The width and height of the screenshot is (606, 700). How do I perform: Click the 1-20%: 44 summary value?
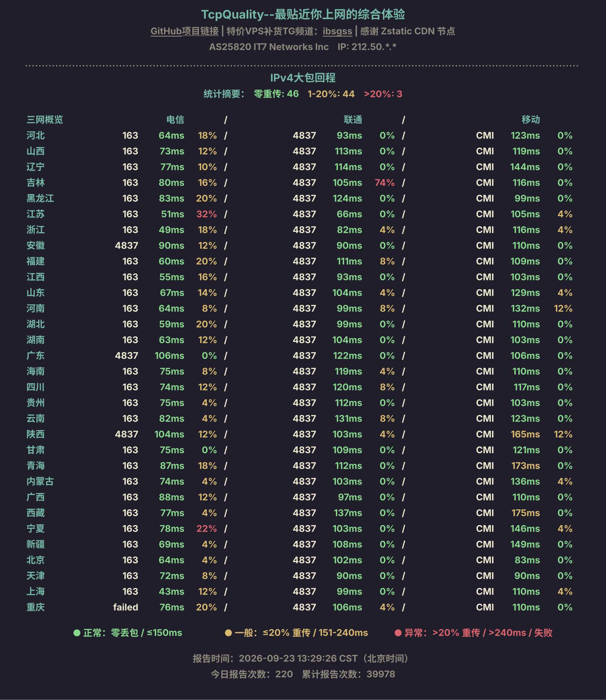coord(331,94)
